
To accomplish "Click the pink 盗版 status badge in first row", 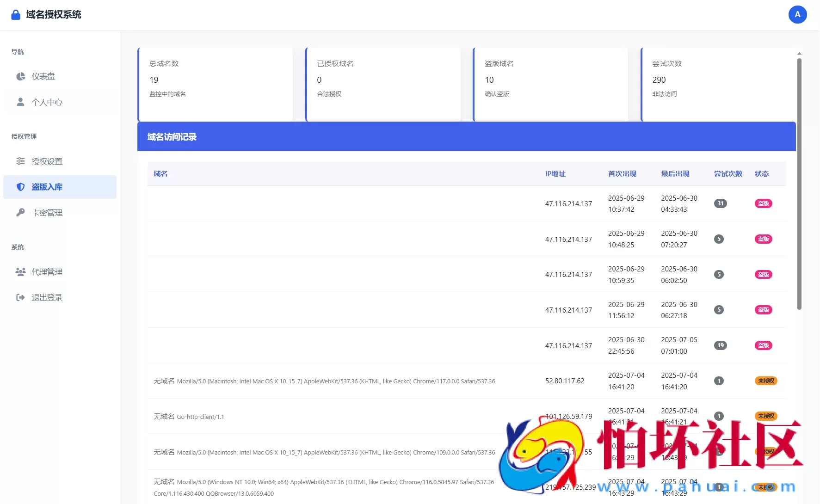I will [763, 203].
